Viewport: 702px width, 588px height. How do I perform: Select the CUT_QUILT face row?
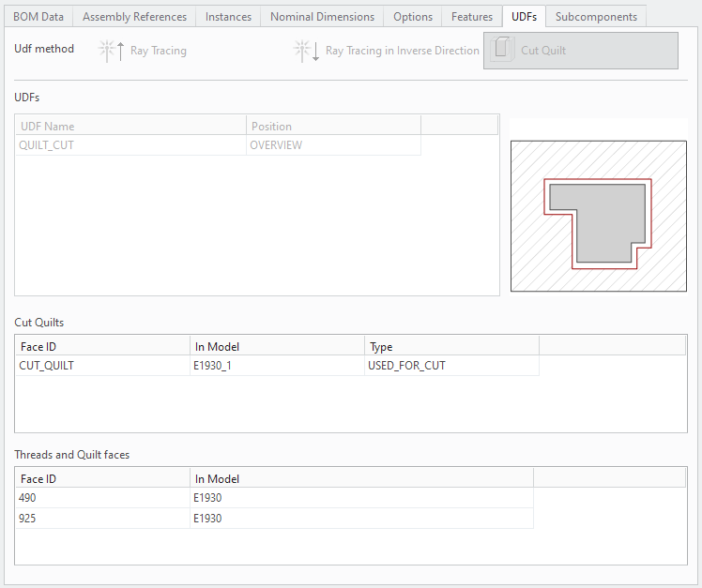[278, 366]
